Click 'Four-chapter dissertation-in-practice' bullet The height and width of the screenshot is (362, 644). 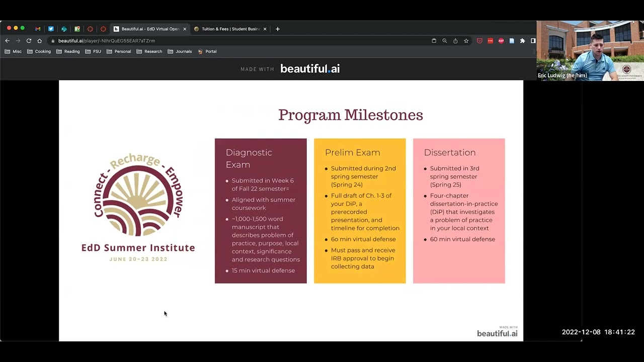[463, 212]
